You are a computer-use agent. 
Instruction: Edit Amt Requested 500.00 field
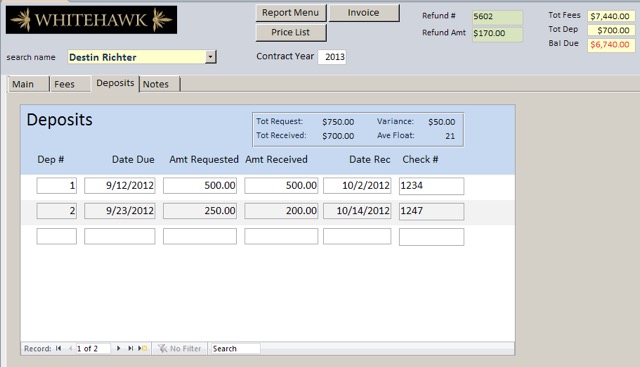pyautogui.click(x=200, y=185)
